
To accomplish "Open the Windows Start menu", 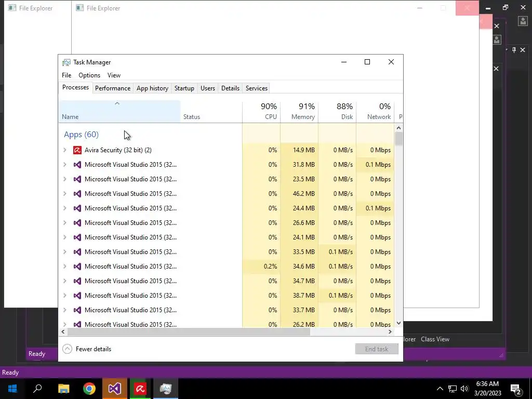I will pyautogui.click(x=12, y=389).
